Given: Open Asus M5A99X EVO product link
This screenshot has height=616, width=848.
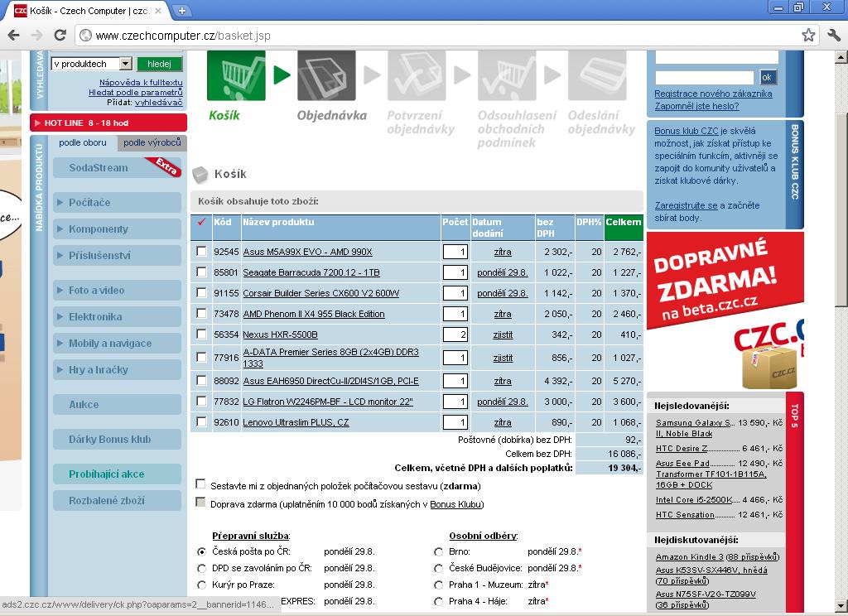Looking at the screenshot, I should [x=308, y=252].
